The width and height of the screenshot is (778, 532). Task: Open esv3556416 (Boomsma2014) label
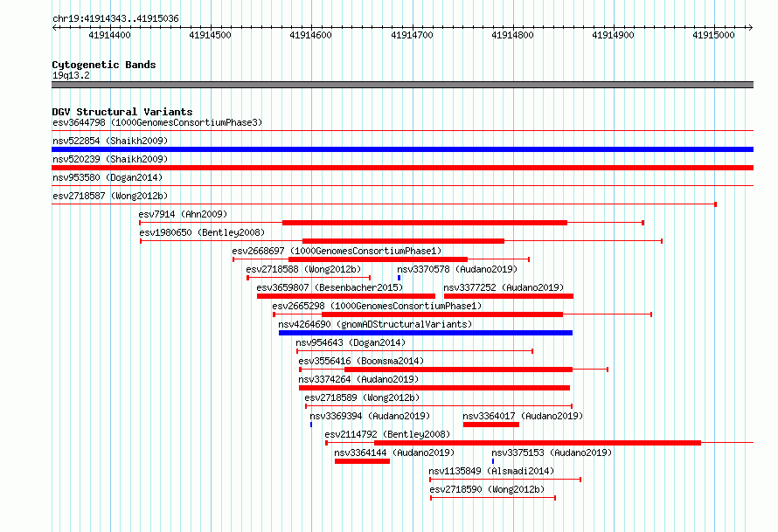click(361, 361)
